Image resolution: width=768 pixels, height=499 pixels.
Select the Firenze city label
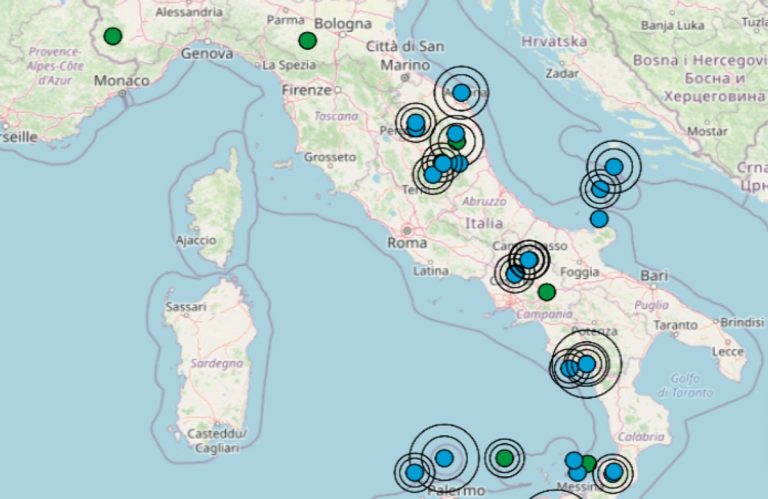[306, 90]
